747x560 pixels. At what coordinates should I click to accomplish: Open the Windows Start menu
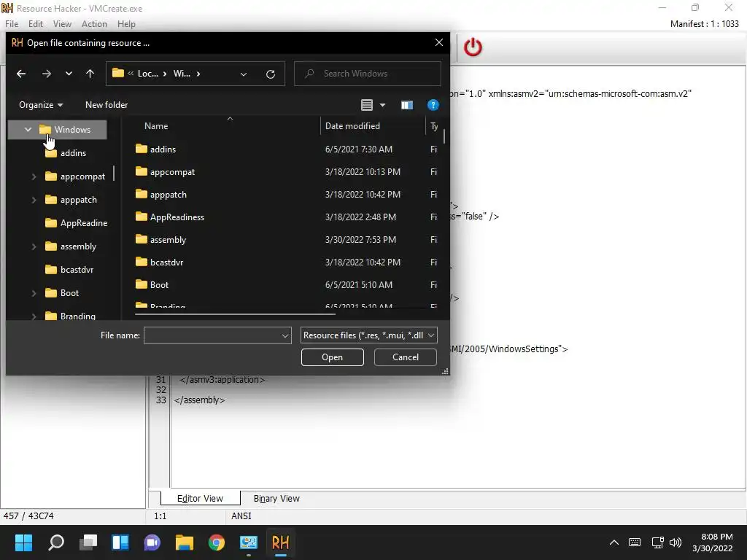(24, 542)
